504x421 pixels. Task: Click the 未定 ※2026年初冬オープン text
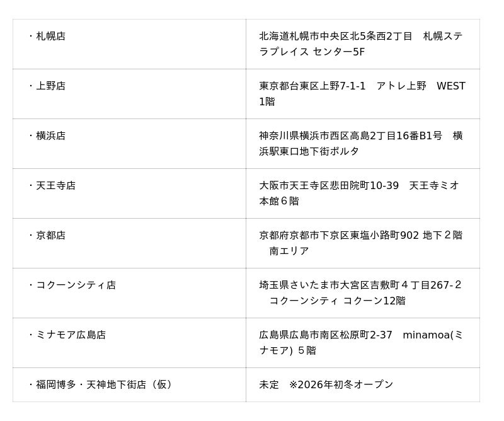[326, 384]
